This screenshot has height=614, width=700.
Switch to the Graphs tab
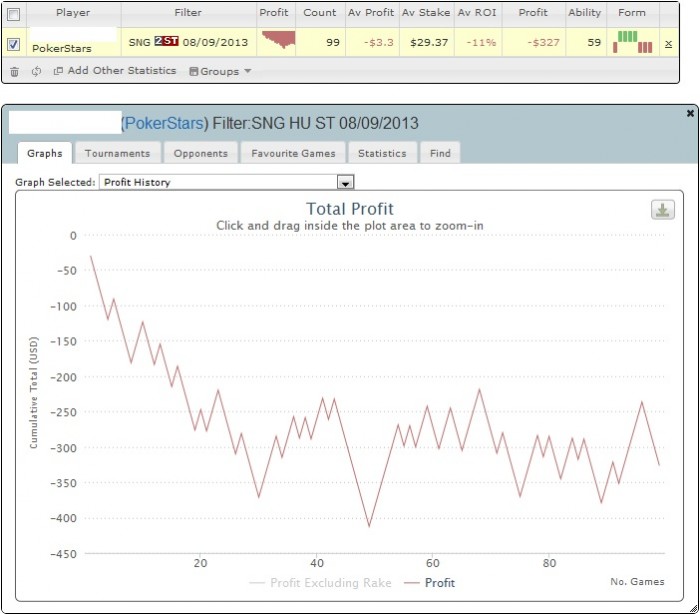(x=45, y=153)
